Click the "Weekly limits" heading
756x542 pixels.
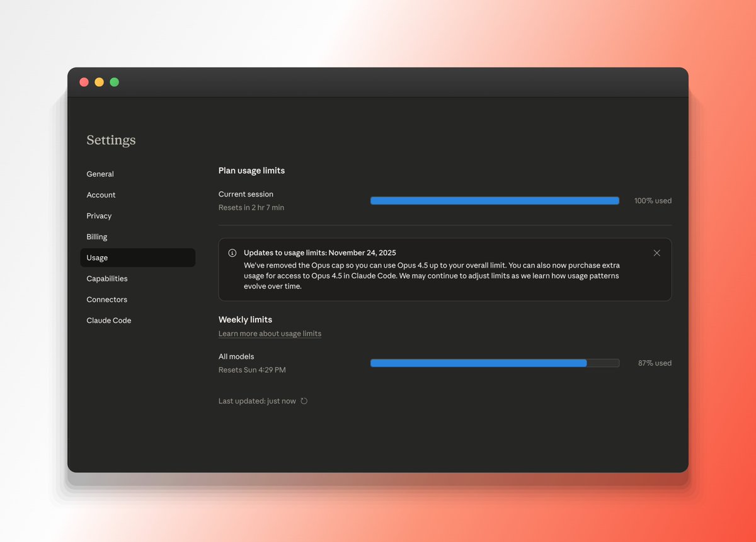(x=245, y=320)
